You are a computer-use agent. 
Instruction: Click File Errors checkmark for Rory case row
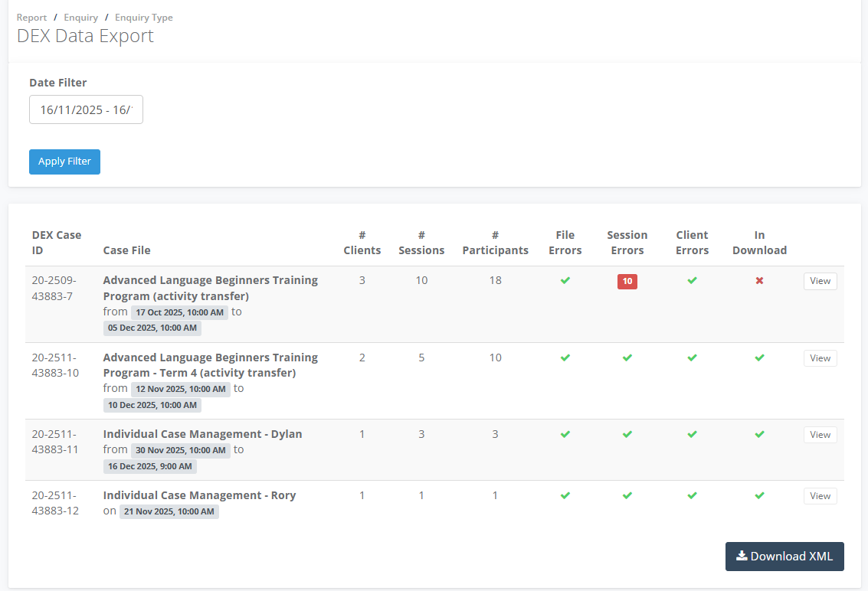(x=565, y=495)
